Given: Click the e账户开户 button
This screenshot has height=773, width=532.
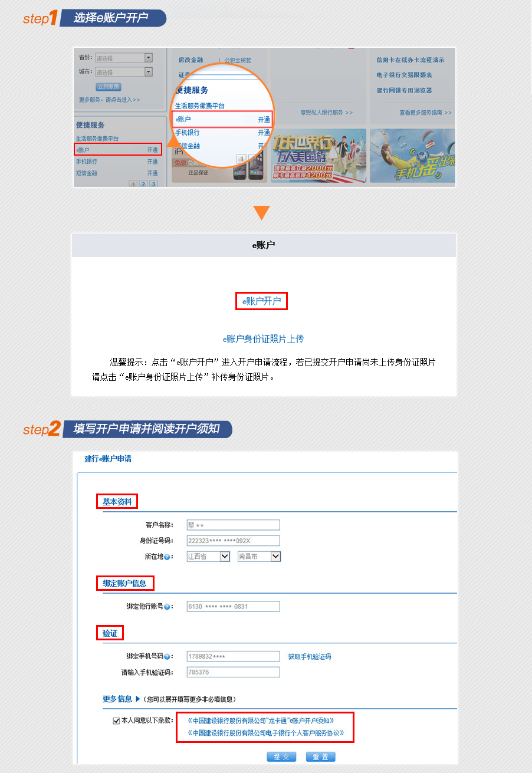Looking at the screenshot, I should pos(261,301).
